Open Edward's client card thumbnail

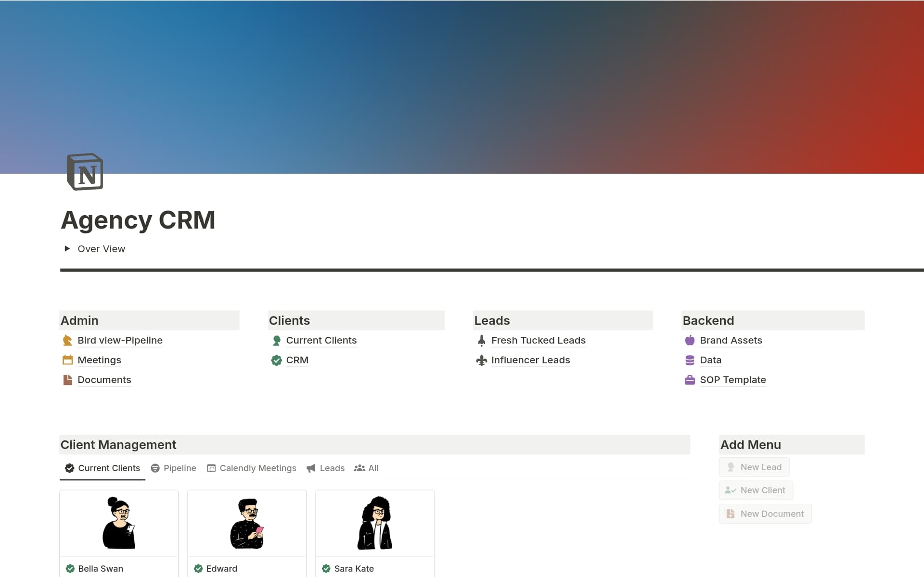tap(247, 523)
